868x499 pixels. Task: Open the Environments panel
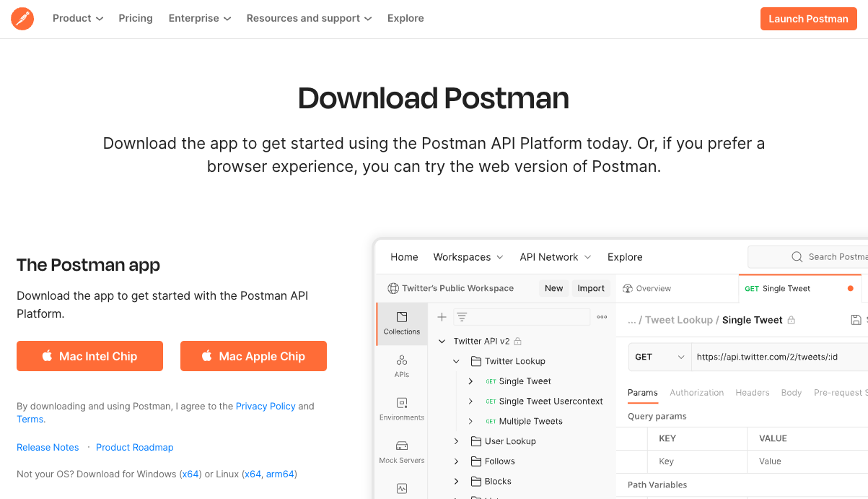[x=401, y=409]
